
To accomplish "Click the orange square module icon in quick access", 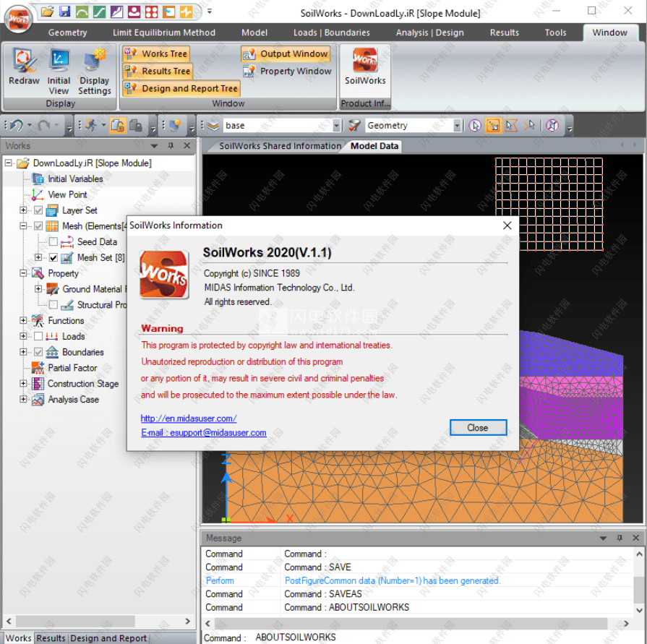I will (168, 12).
